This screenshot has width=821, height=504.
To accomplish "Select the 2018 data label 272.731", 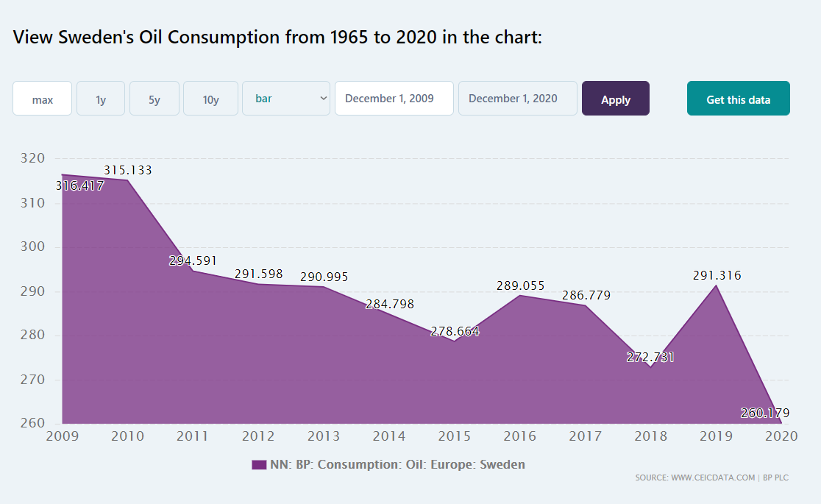I will (650, 358).
